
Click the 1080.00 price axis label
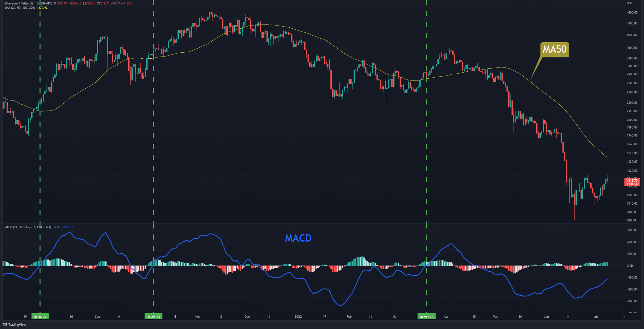pos(632,195)
